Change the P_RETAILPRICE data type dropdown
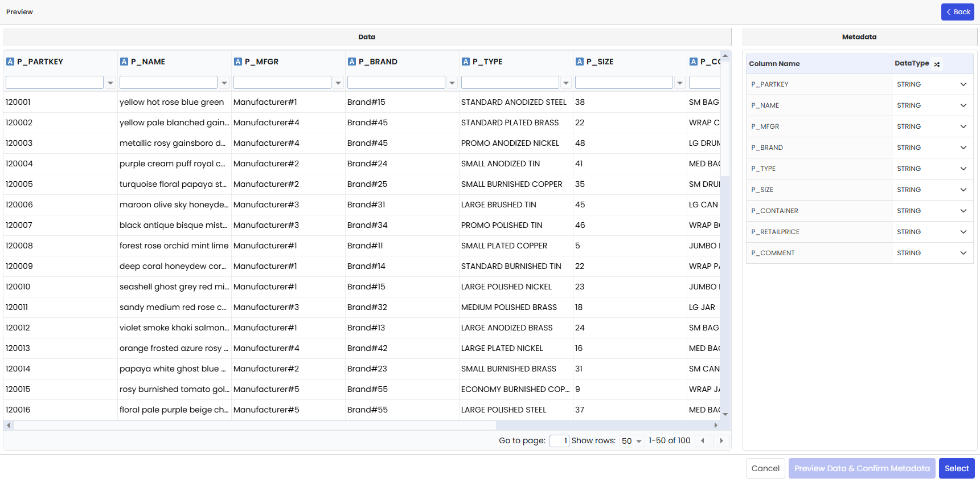Image resolution: width=980 pixels, height=482 pixels. click(x=932, y=232)
